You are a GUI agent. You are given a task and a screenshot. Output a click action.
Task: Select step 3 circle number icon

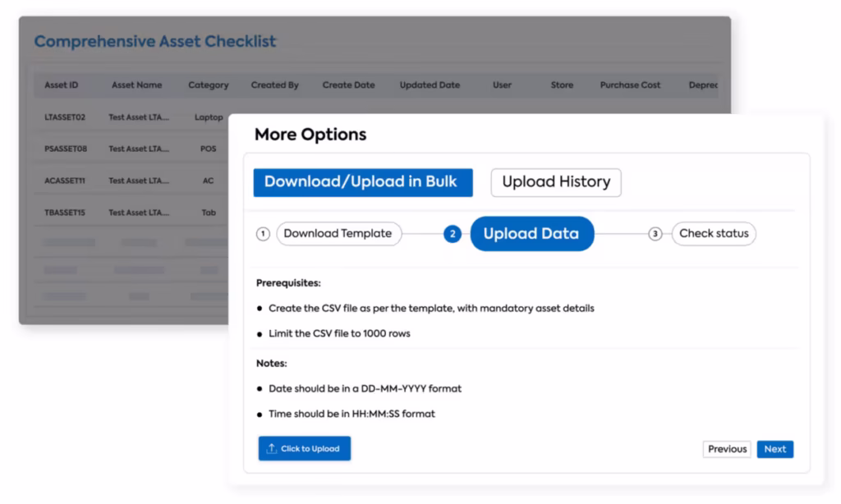pos(655,234)
